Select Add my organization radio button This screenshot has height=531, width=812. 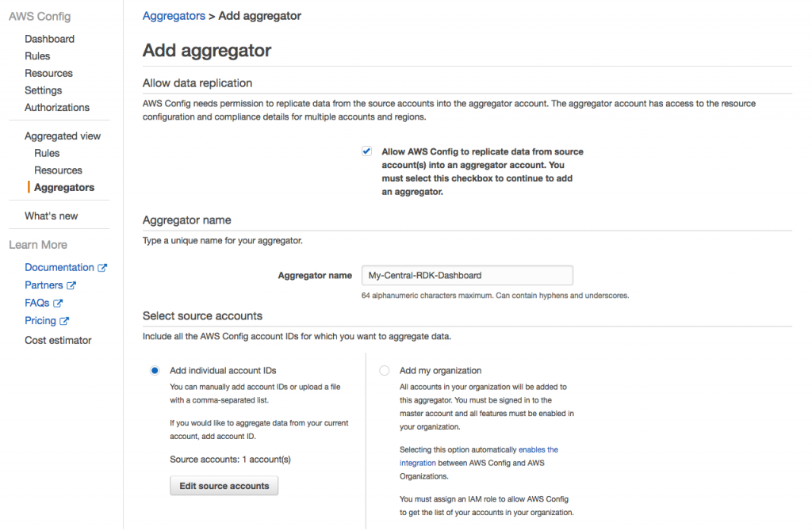385,371
